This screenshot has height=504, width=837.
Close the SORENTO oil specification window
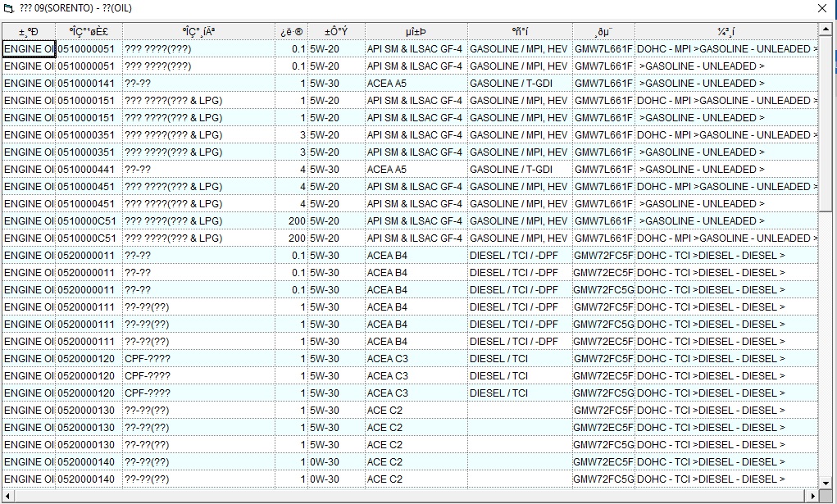[822, 8]
